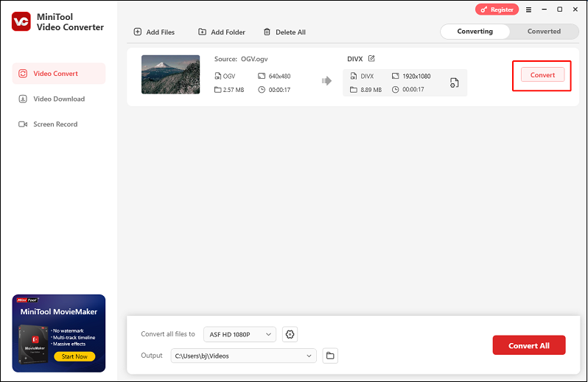588x382 pixels.
Task: Click the 640x480 source resolution text
Action: point(279,76)
